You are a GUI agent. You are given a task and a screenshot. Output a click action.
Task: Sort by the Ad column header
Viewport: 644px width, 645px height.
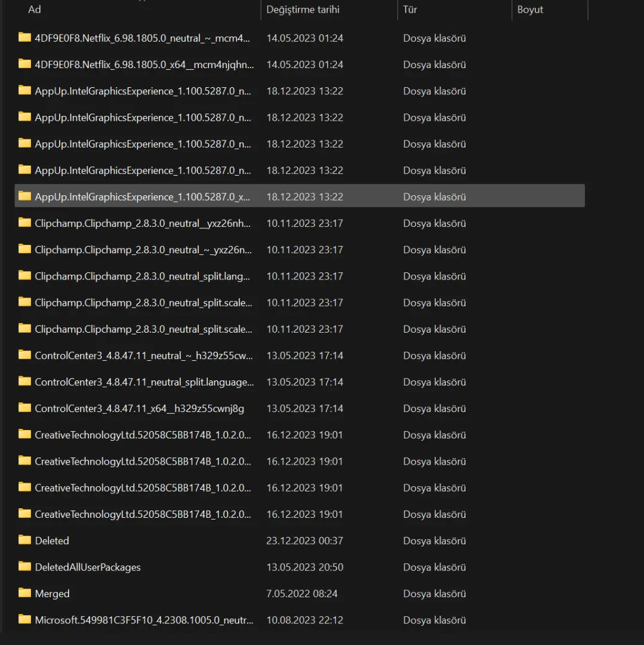[35, 10]
